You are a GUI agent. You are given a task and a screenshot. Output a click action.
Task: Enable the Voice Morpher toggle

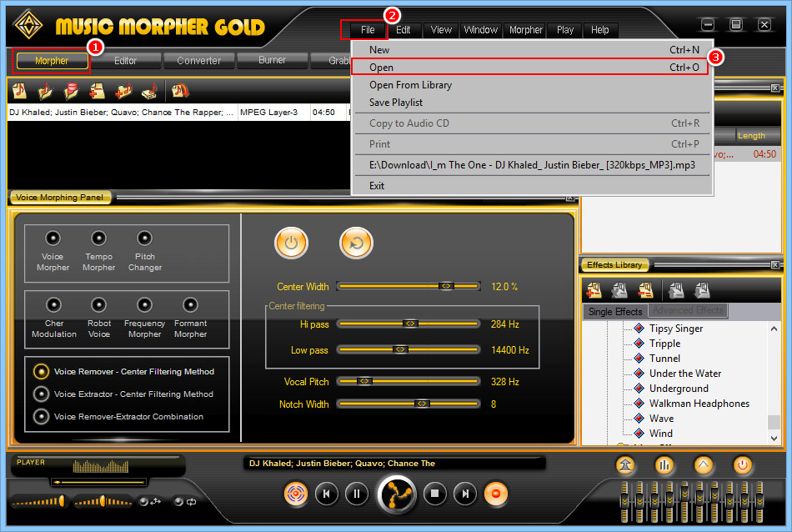click(x=53, y=238)
